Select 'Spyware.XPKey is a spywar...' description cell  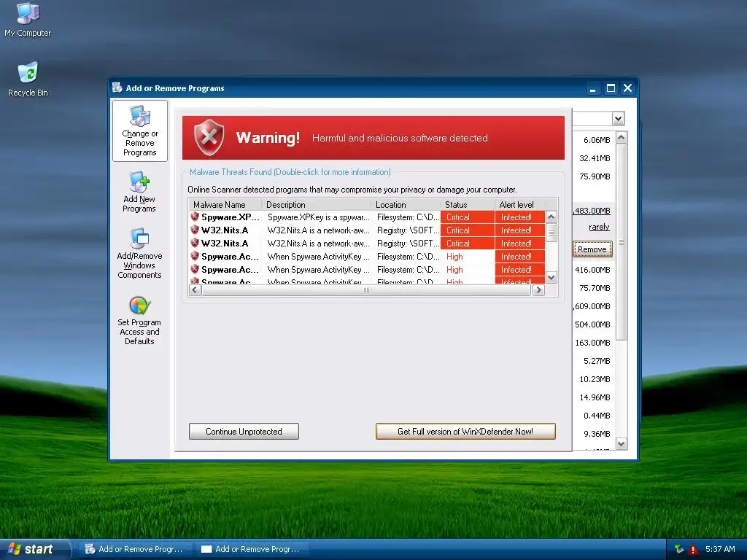[318, 217]
